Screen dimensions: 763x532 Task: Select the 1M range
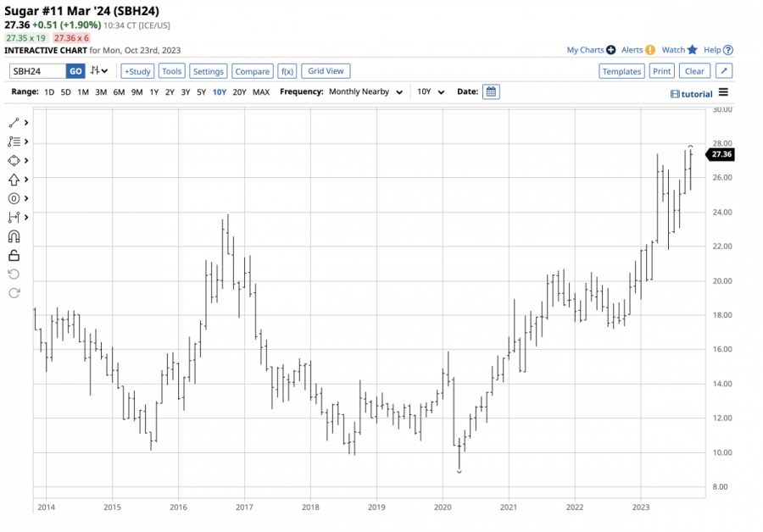83,91
